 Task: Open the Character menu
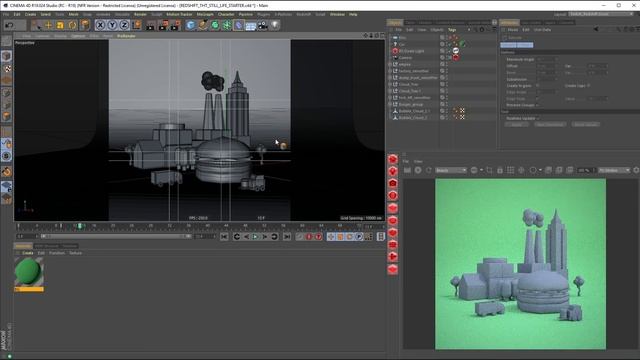(226, 14)
